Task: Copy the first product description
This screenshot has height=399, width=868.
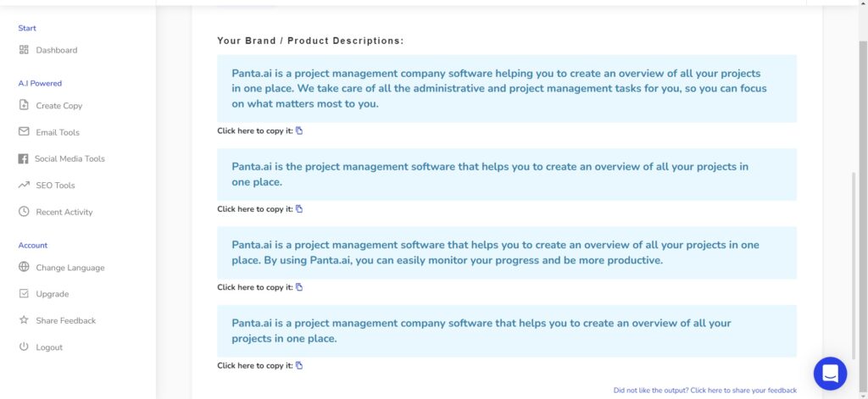Action: 299,131
